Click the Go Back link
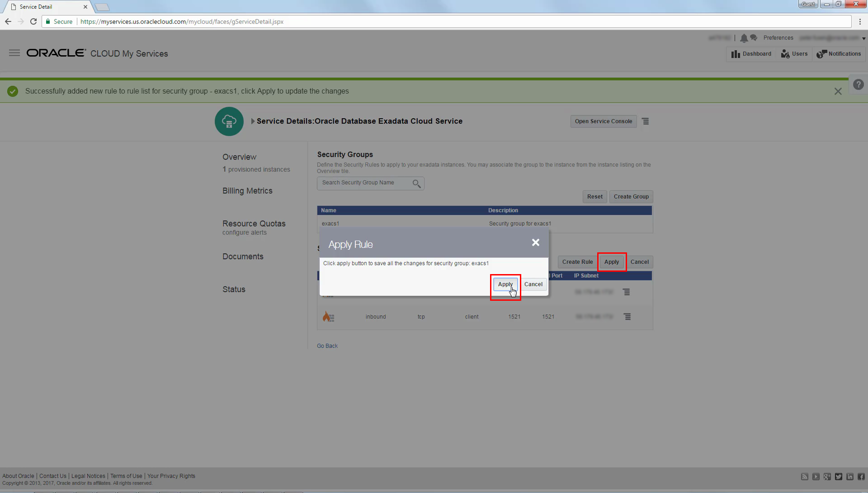868x493 pixels. click(327, 346)
